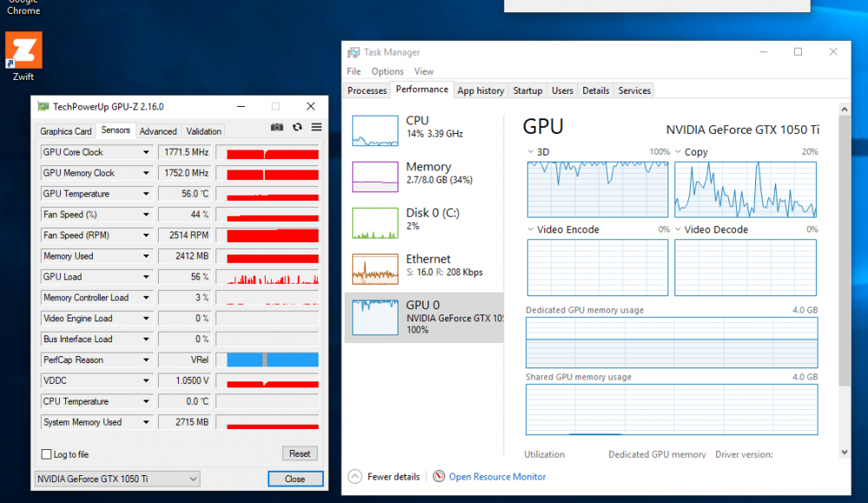Switch to the Startup tab
This screenshot has height=503, width=868.
pos(528,90)
